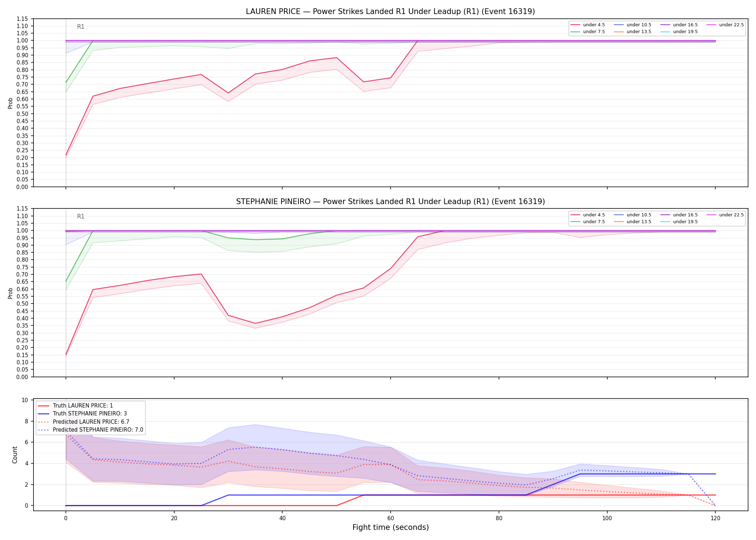This screenshot has width=756, height=540.
Task: Click 'under 16.5' in STEPHANIE PINEIRO chart legend
Action: click(679, 215)
